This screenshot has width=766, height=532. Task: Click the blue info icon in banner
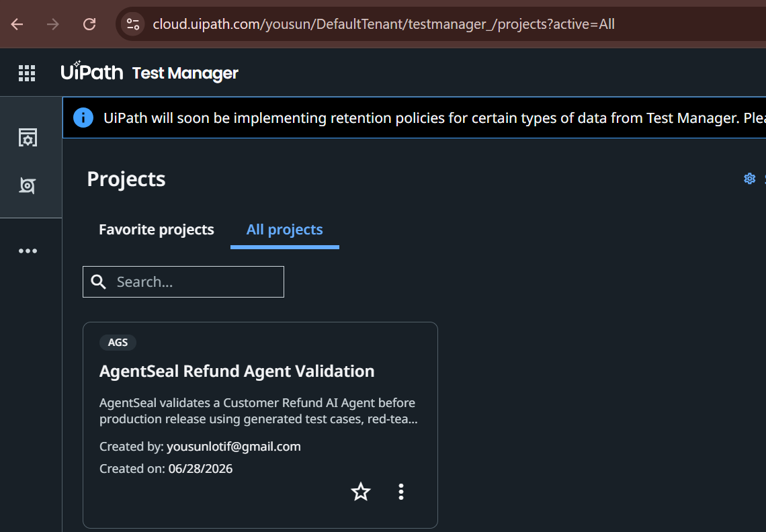coord(83,118)
